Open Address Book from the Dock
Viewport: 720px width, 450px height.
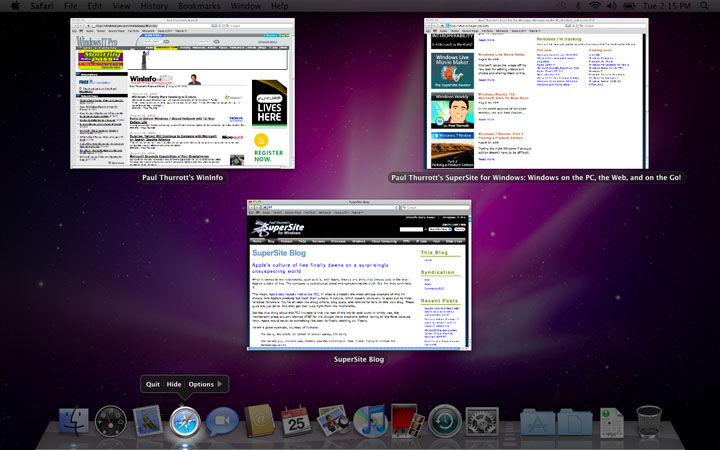[x=259, y=421]
